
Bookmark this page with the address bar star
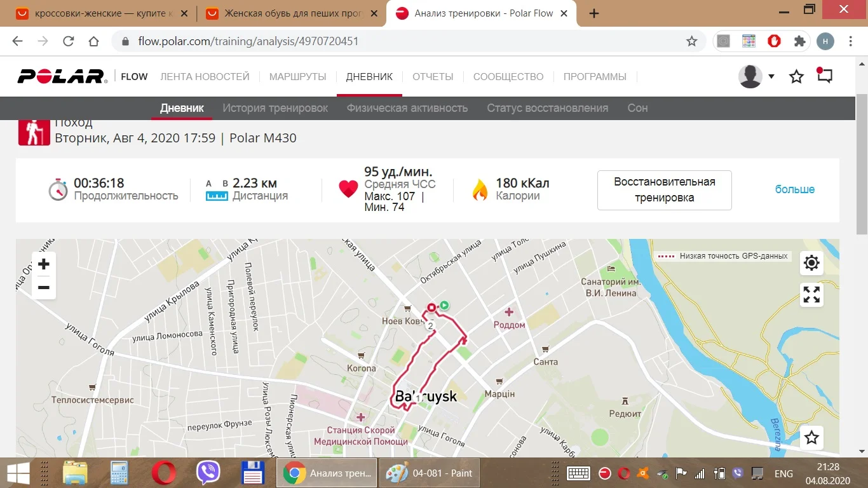point(692,41)
